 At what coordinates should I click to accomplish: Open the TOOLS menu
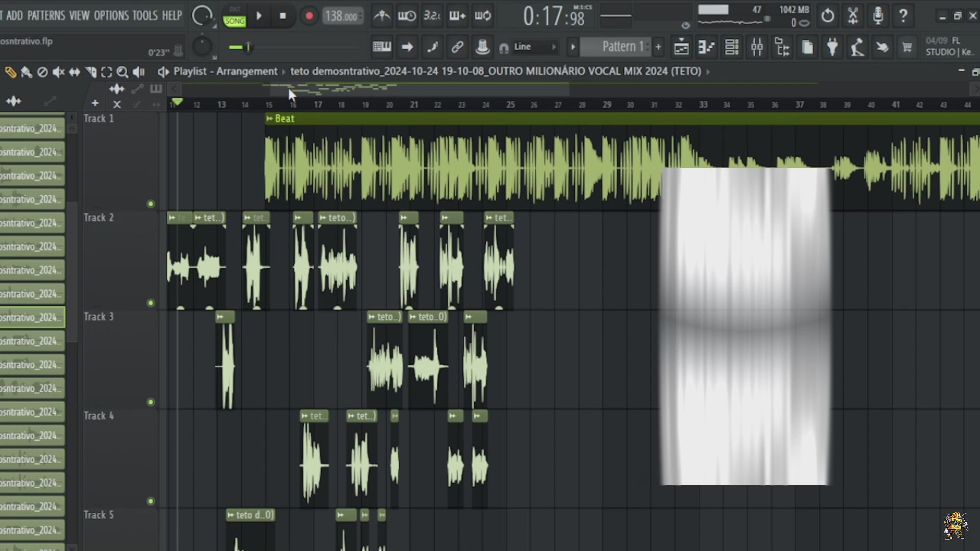coord(144,16)
